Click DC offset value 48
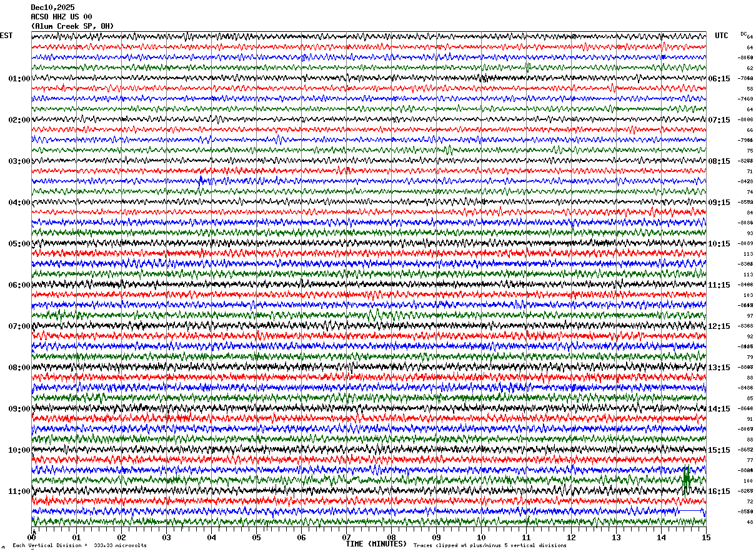 coord(750,522)
